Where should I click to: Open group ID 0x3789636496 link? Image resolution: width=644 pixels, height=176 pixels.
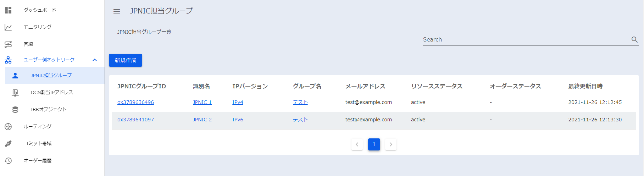tap(135, 102)
